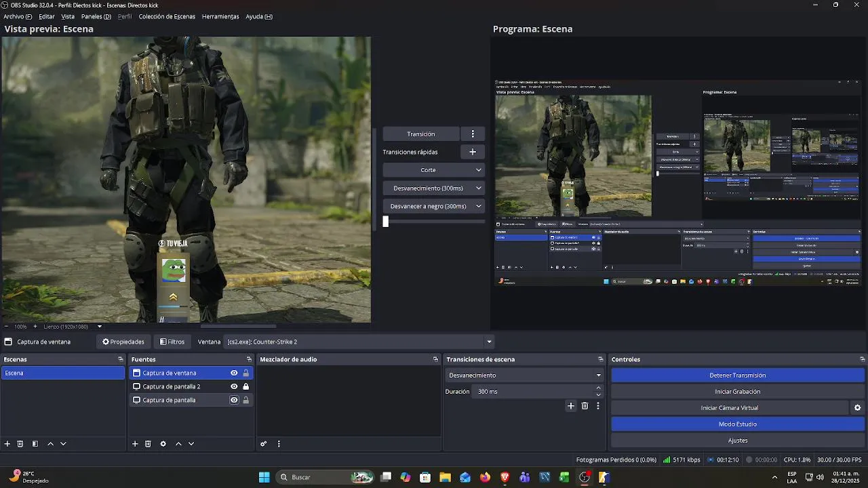Screen dimensions: 868x488
Task: Open virtual camera settings gear
Action: coord(857,408)
